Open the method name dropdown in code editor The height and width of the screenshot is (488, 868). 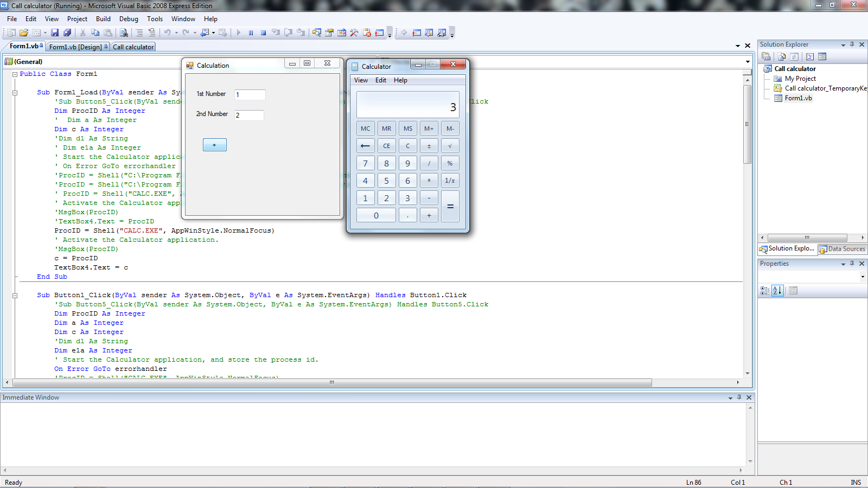click(x=748, y=62)
